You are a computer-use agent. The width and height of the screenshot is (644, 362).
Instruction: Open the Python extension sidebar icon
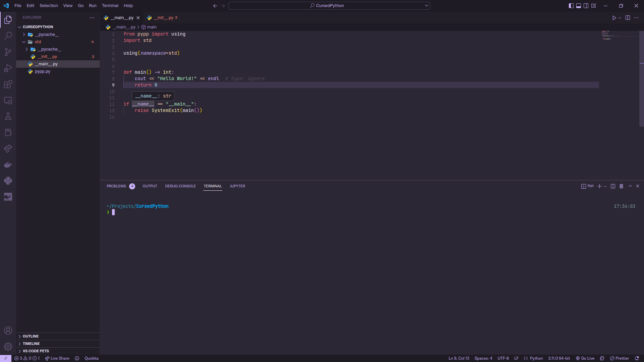[x=8, y=181]
